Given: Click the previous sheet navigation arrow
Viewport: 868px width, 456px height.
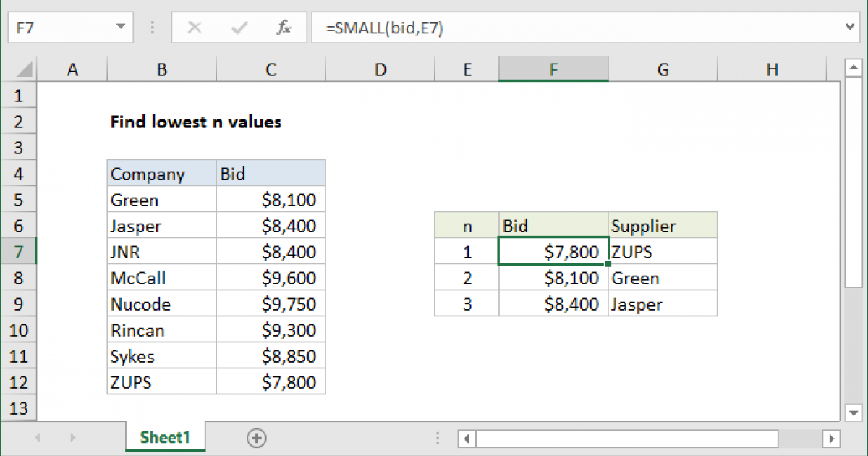Looking at the screenshot, I should [x=37, y=437].
